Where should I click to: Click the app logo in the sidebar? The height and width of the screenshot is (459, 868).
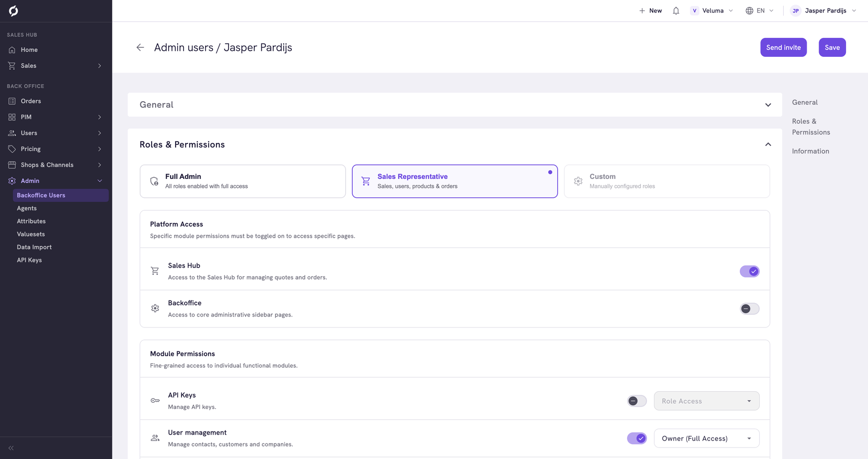(x=13, y=10)
